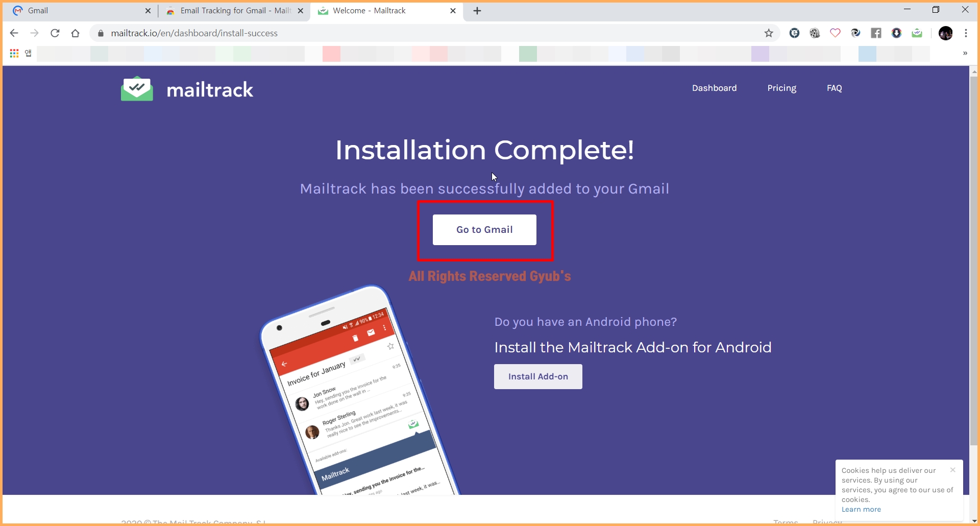Screen dimensions: 980x526
Task: Click the Install Add-on button
Action: click(x=538, y=376)
